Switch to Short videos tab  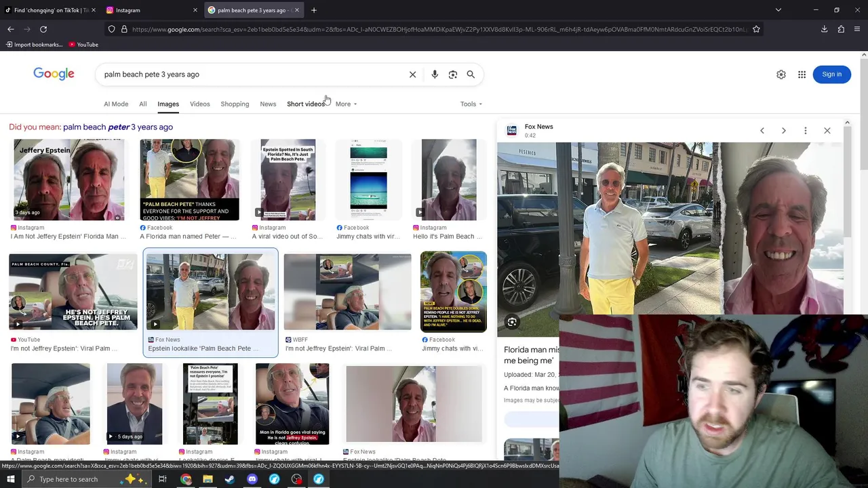(x=306, y=104)
